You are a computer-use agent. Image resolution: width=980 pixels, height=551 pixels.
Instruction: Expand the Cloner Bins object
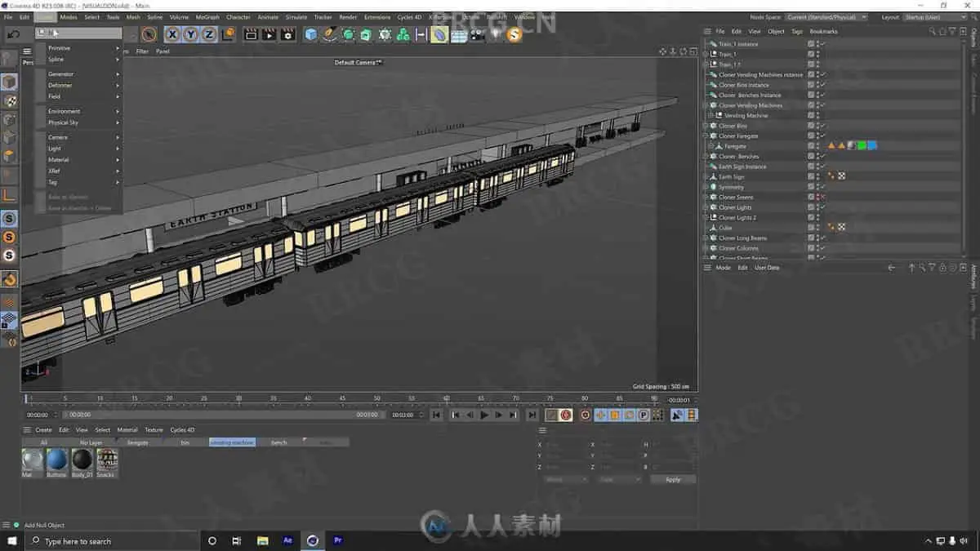click(706, 126)
